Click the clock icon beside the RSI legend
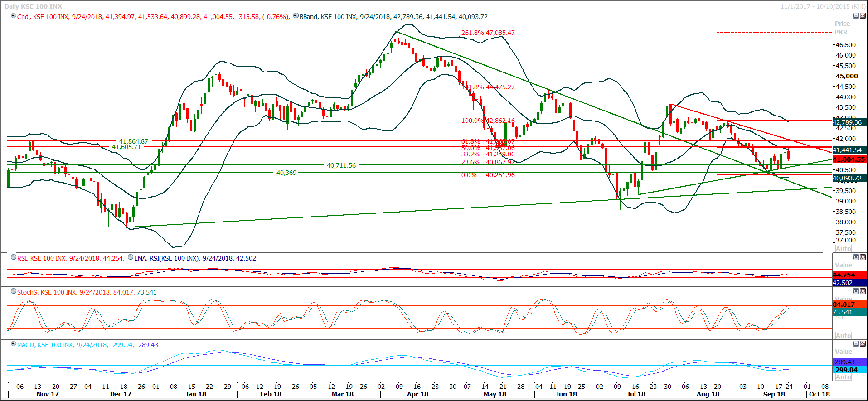This screenshot has height=401, width=868. click(14, 257)
